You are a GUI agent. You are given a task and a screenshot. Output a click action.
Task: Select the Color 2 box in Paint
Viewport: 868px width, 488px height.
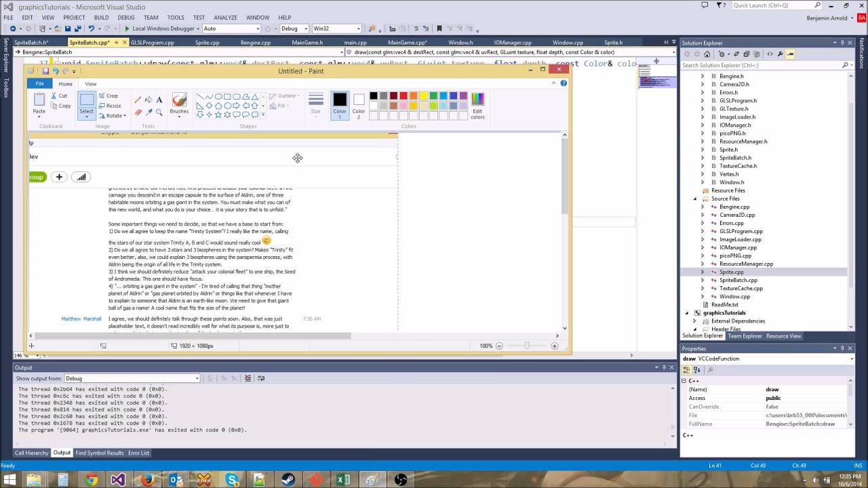point(359,106)
